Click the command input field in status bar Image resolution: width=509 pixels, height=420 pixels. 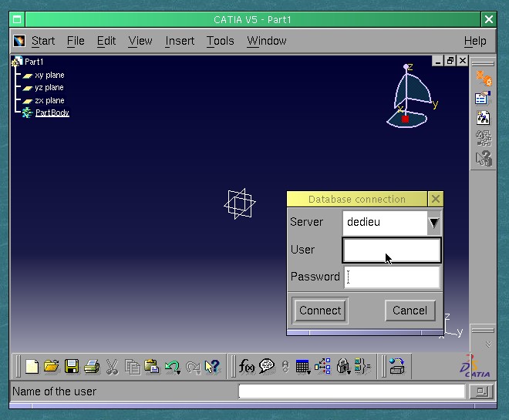click(352, 391)
